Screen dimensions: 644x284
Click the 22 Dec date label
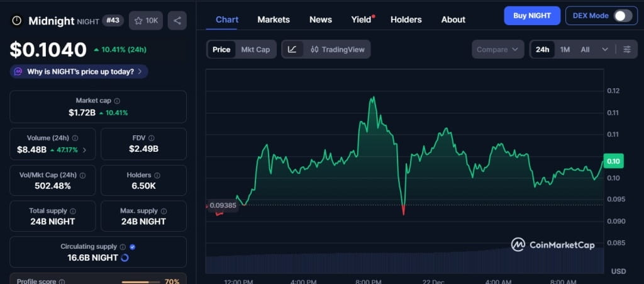[x=433, y=282]
